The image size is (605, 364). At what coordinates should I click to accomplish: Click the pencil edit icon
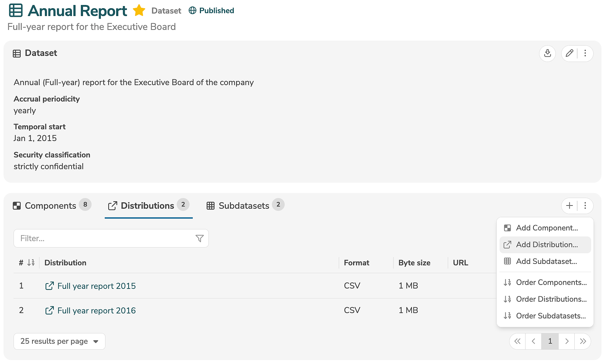tap(569, 53)
